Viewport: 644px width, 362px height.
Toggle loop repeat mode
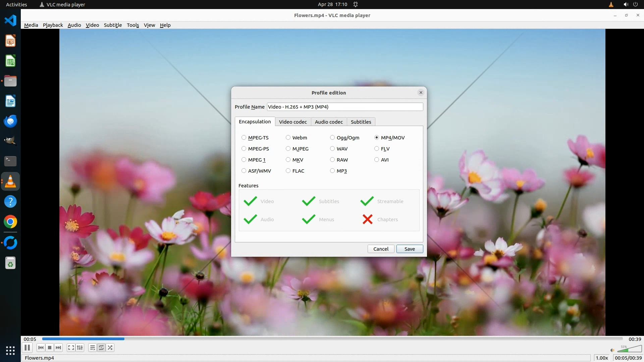[101, 348]
